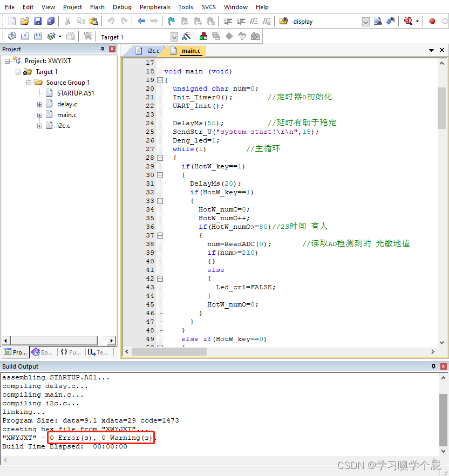The width and height of the screenshot is (449, 476).
Task: Copy selection toolbar icon
Action: point(81,21)
